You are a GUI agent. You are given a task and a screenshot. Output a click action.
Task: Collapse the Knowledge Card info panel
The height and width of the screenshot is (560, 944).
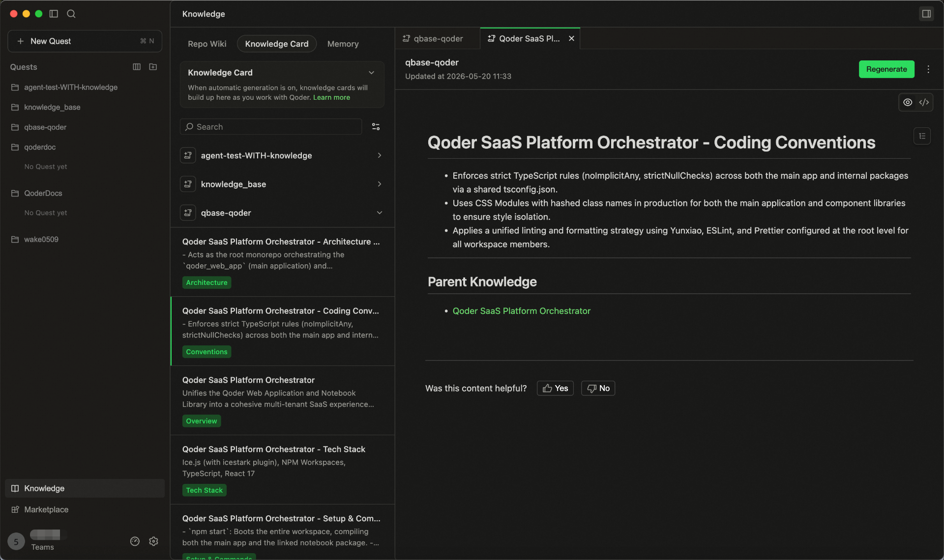click(372, 73)
